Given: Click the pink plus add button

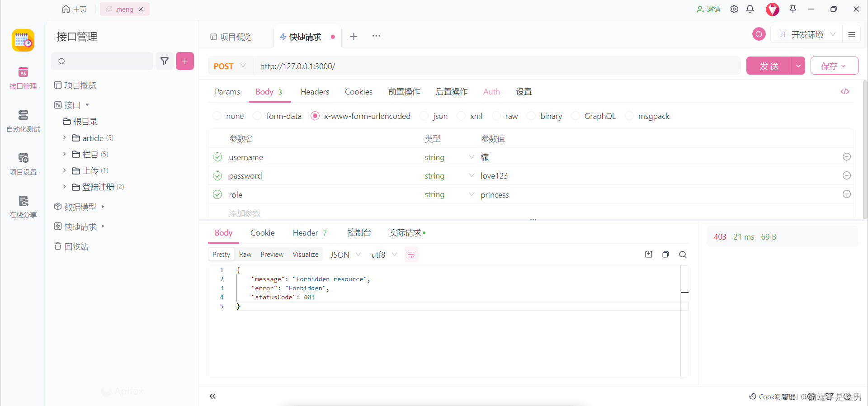Looking at the screenshot, I should coord(185,61).
